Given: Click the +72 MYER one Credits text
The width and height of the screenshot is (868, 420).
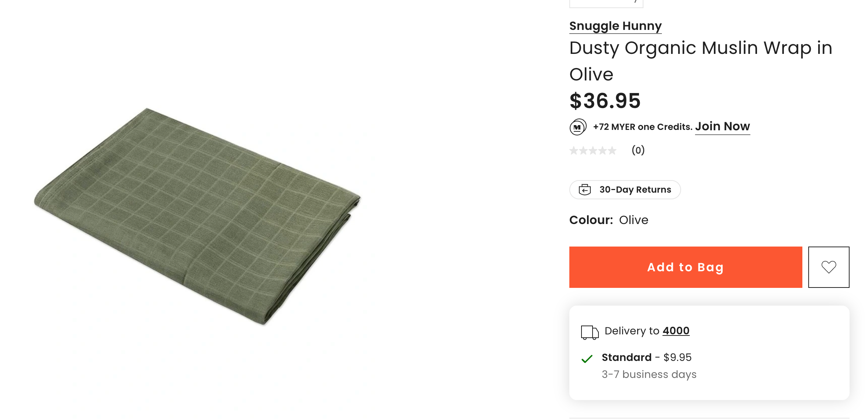Looking at the screenshot, I should [642, 127].
